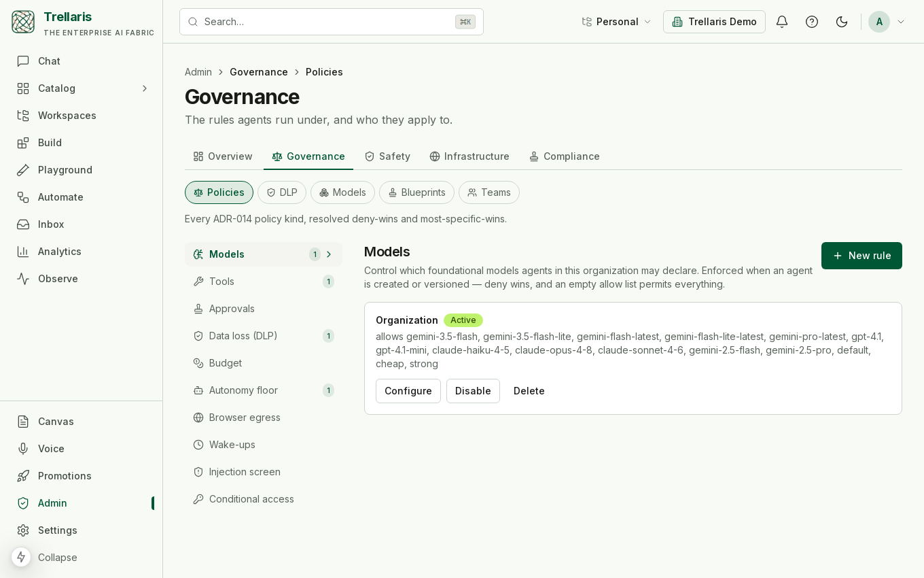924x578 pixels.
Task: Open the Observe section
Action: click(x=82, y=279)
